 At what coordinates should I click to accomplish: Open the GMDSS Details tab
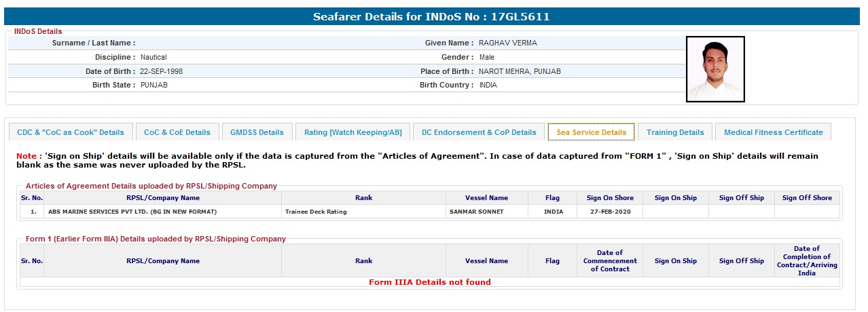pos(257,132)
